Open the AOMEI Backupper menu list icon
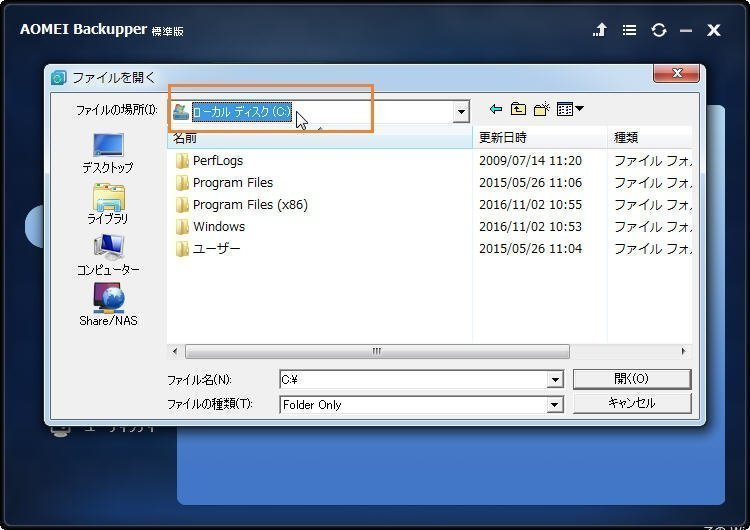Screen dimensions: 750x530 click(629, 30)
